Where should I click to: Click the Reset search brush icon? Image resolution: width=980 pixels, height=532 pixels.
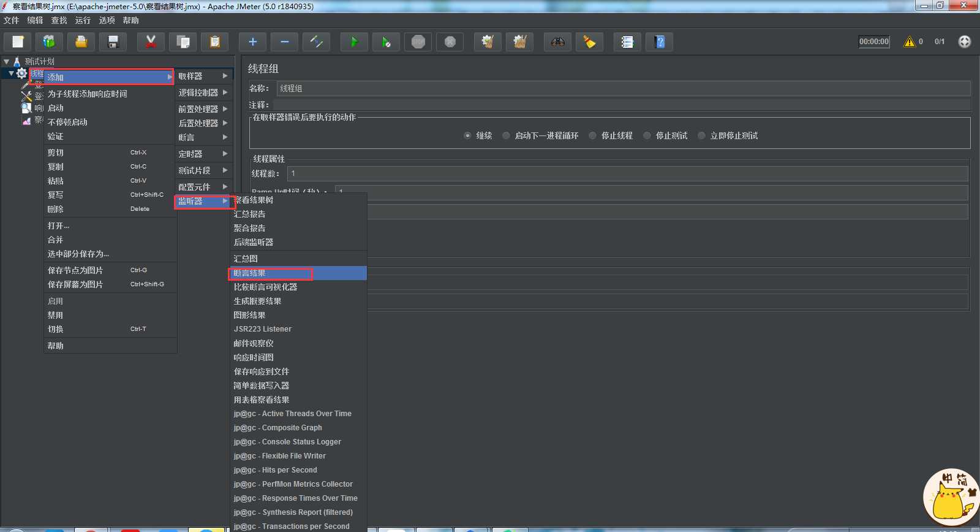point(589,42)
